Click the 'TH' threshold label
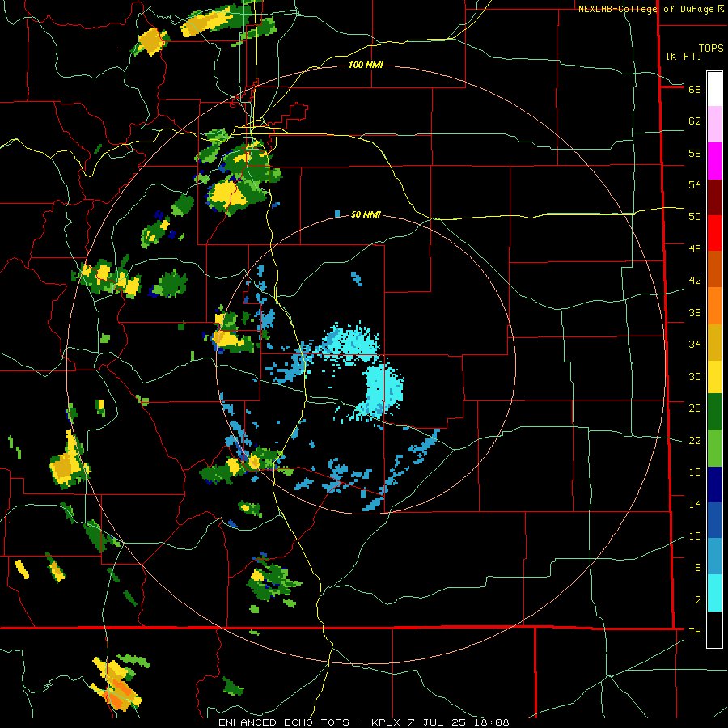The width and height of the screenshot is (728, 728). click(695, 632)
